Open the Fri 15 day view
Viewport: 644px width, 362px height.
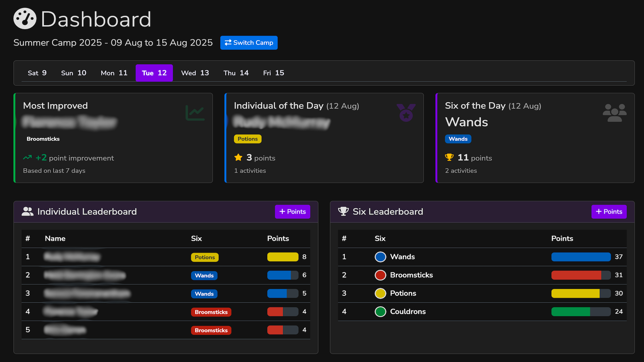[273, 73]
